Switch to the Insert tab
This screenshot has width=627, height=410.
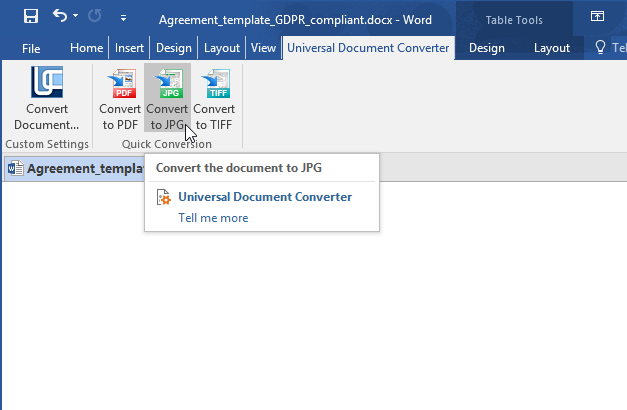pos(129,48)
